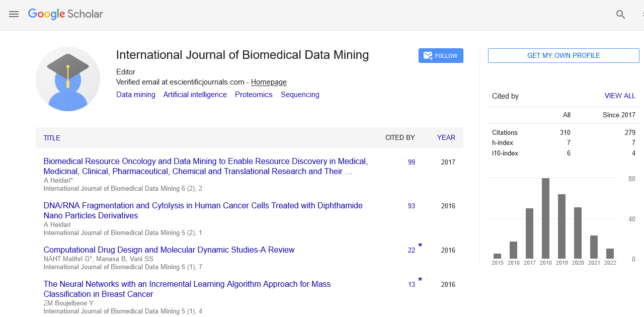Open the Biomedical Resource Oncology article
644x317 pixels.
click(205, 166)
